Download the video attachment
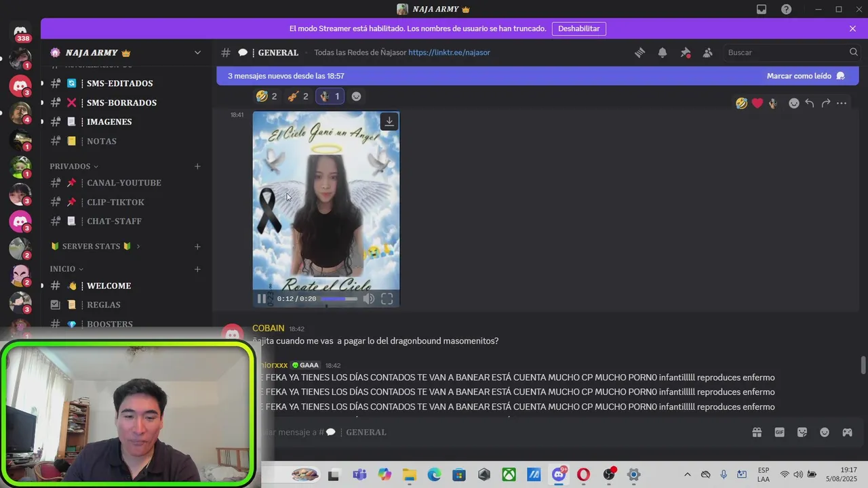 click(x=389, y=122)
